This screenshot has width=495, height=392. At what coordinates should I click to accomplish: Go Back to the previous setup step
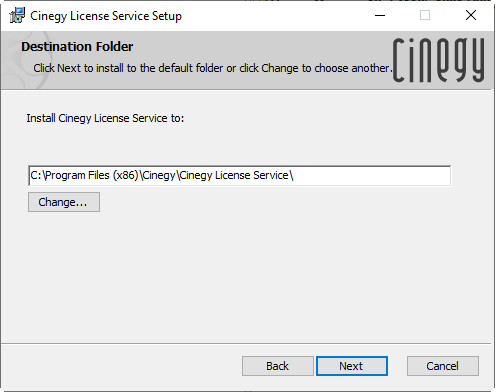[278, 366]
